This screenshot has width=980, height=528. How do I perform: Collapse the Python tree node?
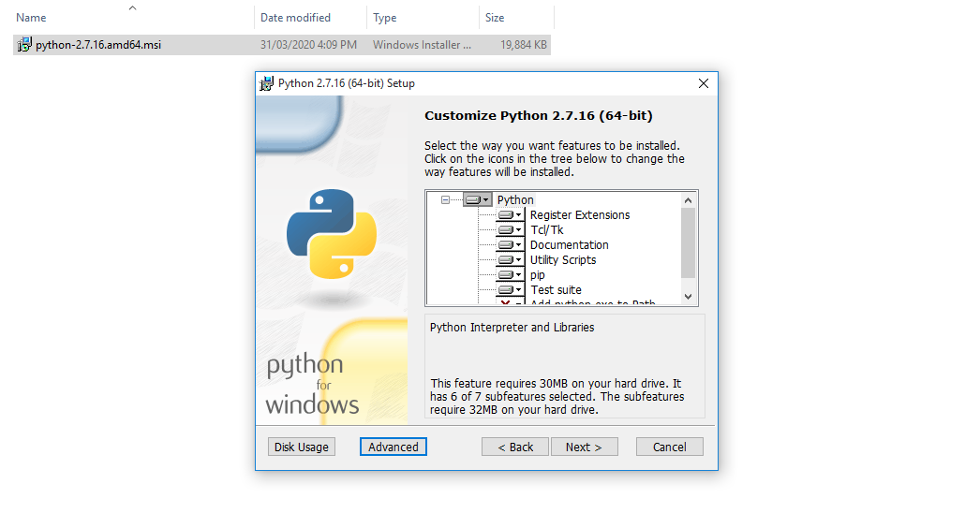pos(446,199)
